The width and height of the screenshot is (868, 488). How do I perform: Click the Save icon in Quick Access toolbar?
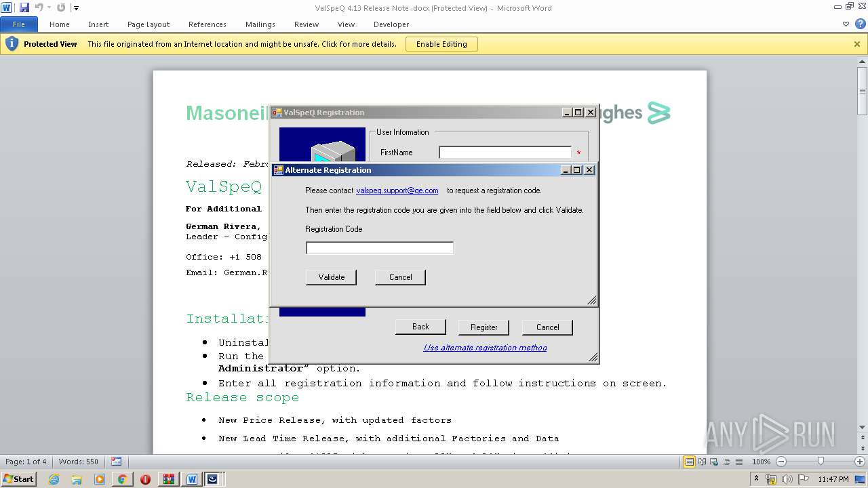(24, 7)
